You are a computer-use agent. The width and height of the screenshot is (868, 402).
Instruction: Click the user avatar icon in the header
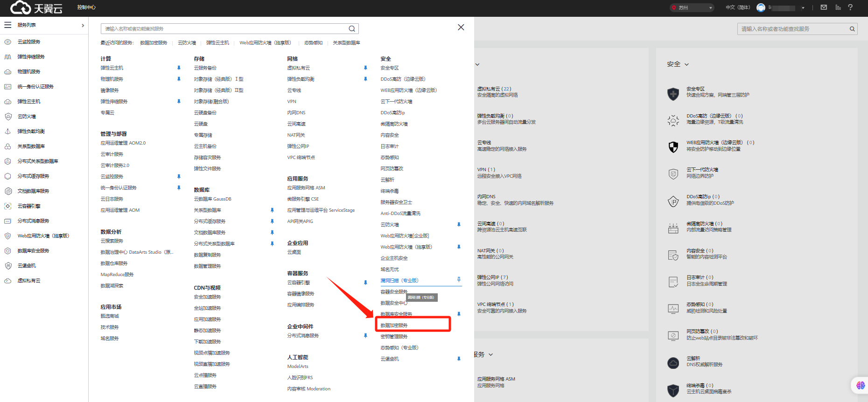click(x=761, y=7)
